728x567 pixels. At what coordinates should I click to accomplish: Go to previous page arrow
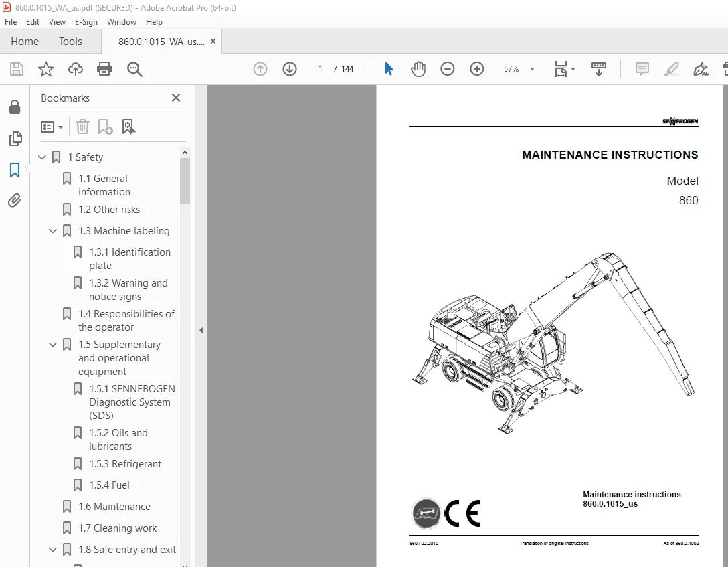click(x=260, y=69)
